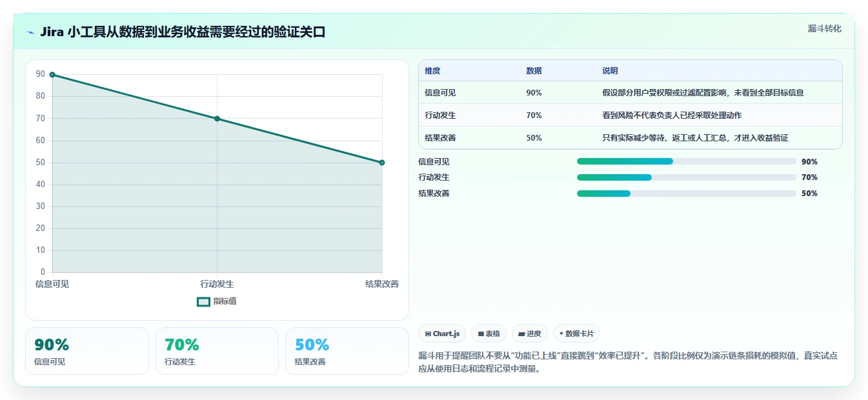Viewport: 868px width, 400px height.
Task: Click the 信息可见 progress bar at 90%
Action: [687, 161]
